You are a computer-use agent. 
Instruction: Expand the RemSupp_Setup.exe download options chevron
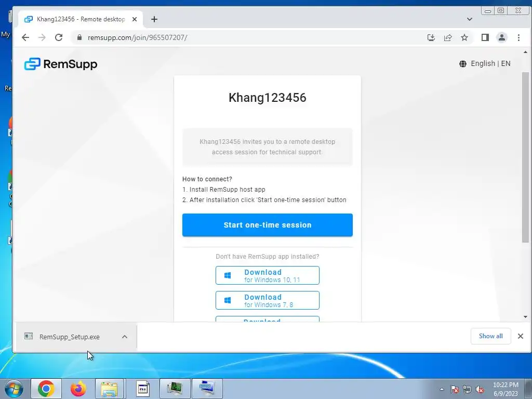[125, 337]
